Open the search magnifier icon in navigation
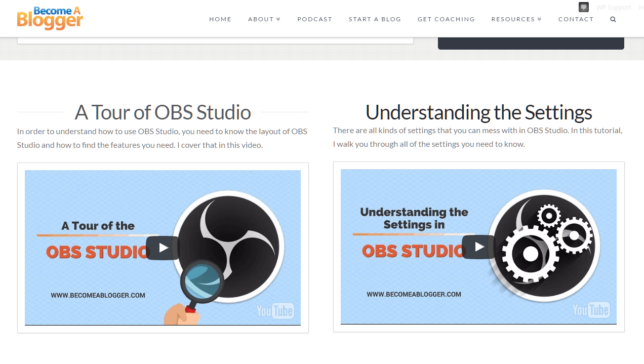The image size is (644, 364). 613,19
